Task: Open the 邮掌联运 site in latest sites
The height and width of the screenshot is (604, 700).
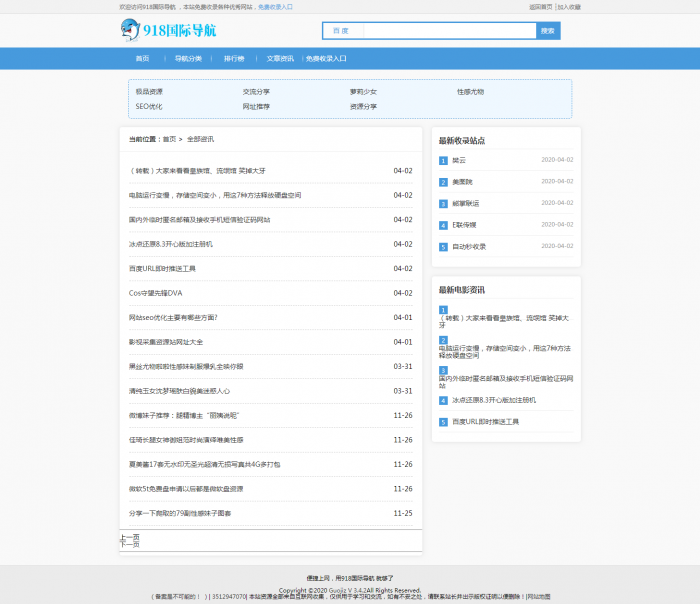Action: (465, 203)
